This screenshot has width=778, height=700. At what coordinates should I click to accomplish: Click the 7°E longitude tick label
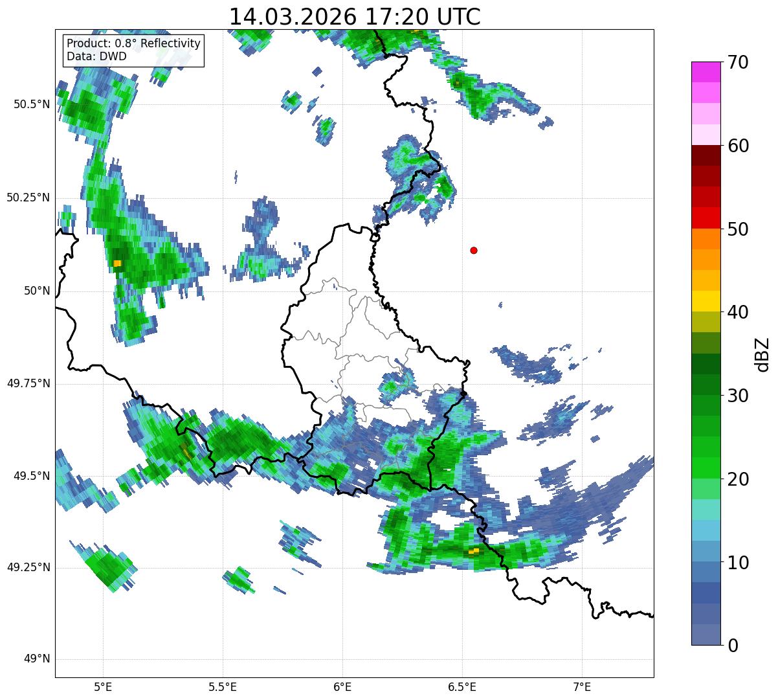click(582, 686)
